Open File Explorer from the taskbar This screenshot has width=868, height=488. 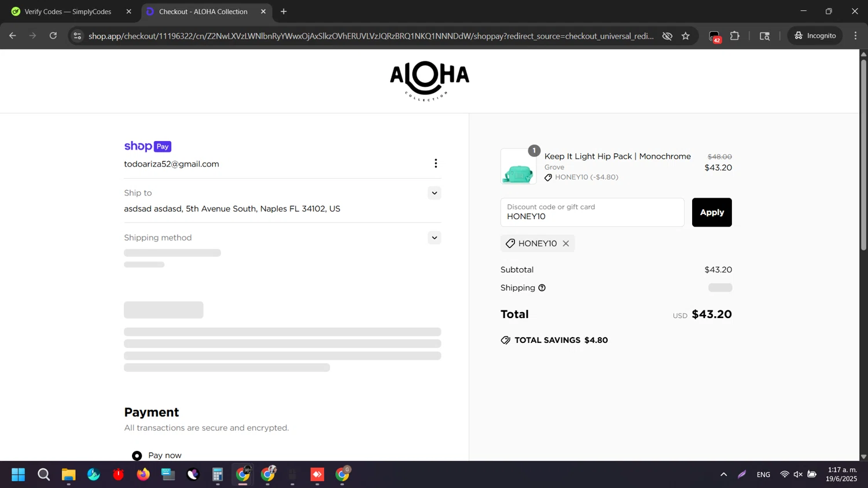(69, 475)
